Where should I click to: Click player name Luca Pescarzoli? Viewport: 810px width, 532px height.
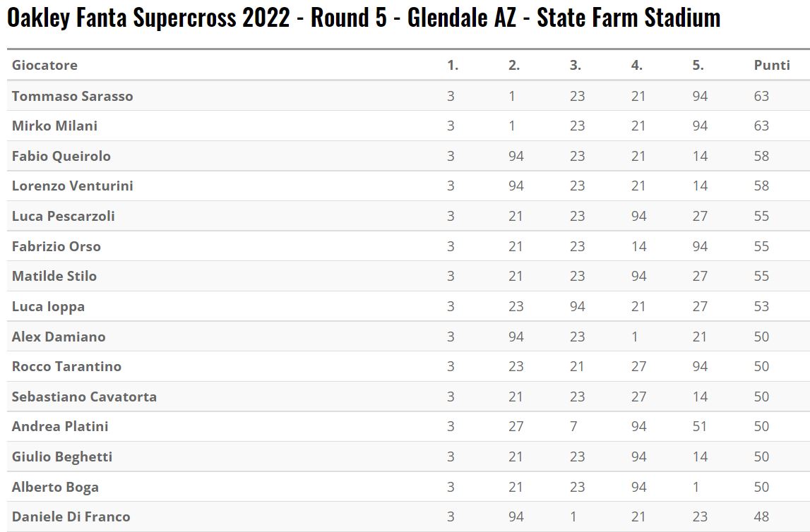click(63, 216)
